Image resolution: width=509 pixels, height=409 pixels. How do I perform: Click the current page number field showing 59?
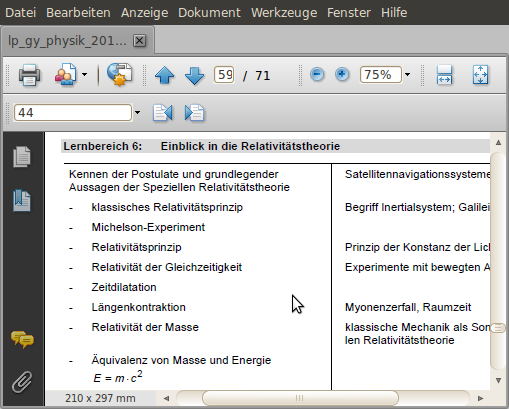click(224, 75)
